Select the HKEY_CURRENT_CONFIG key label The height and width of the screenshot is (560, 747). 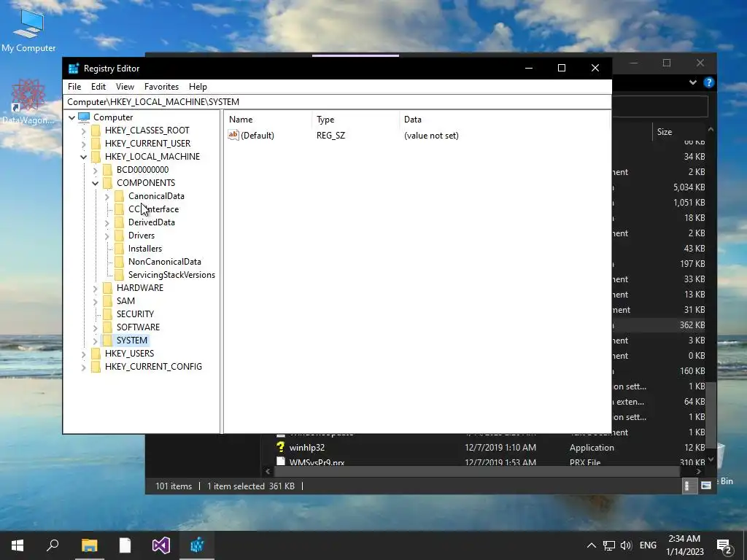[x=153, y=367]
